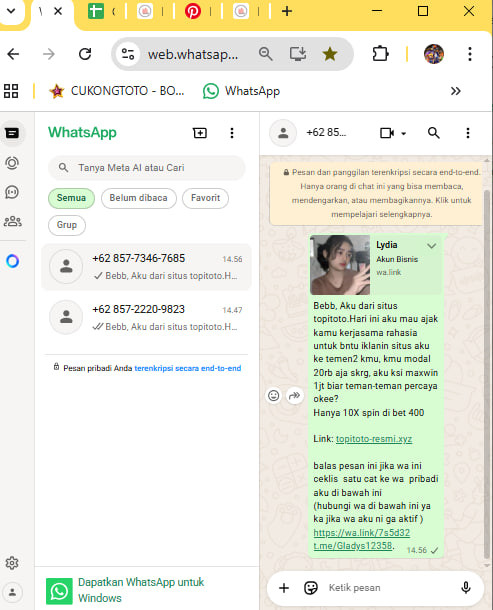This screenshot has width=493, height=610.
Task: Open contact info avatar in chat header
Action: (x=283, y=133)
